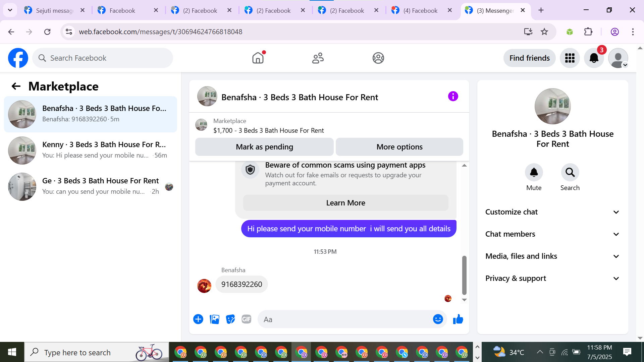The image size is (644, 362).
Task: Click the message text input field
Action: (345, 319)
